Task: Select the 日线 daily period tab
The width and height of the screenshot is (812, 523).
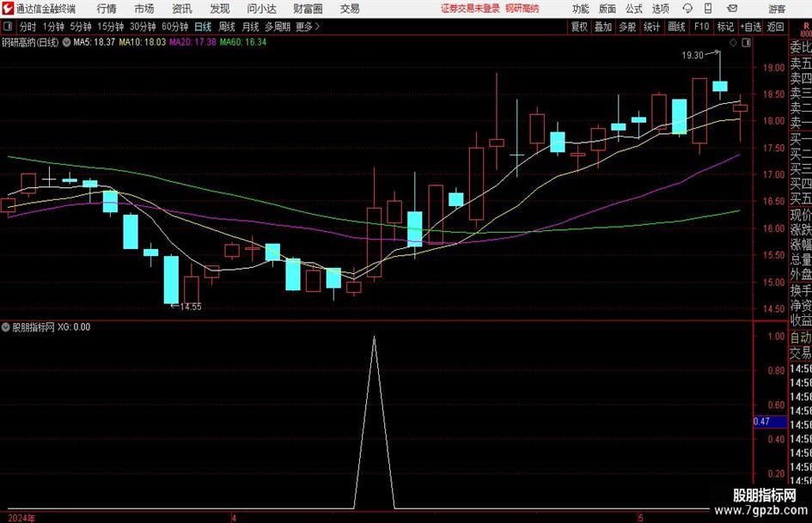Action: pyautogui.click(x=203, y=27)
